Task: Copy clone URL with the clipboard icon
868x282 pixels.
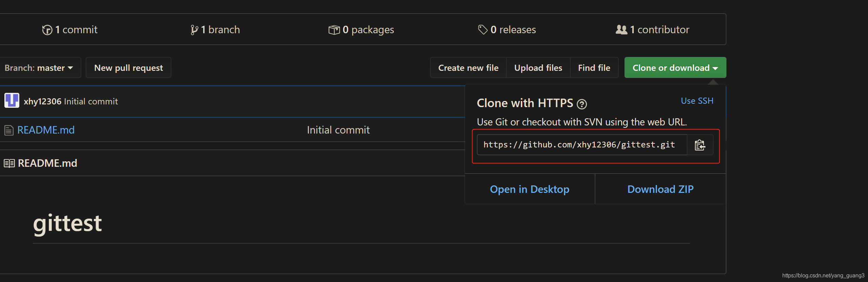Action: 700,145
